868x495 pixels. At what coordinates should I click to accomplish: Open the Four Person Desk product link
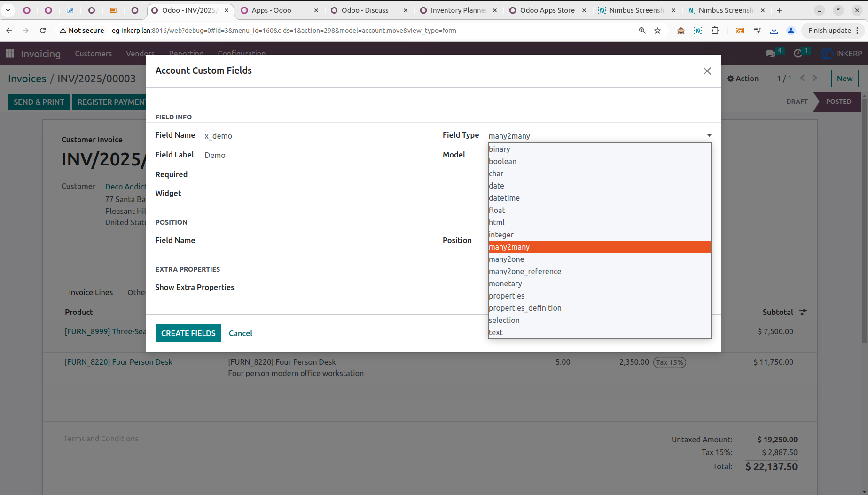tap(118, 362)
